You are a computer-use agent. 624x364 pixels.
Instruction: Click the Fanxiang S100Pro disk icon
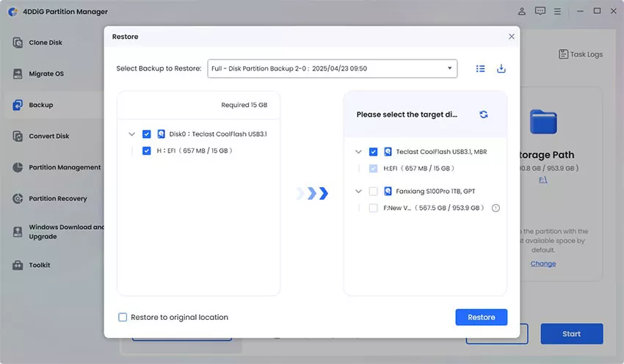pyautogui.click(x=388, y=192)
